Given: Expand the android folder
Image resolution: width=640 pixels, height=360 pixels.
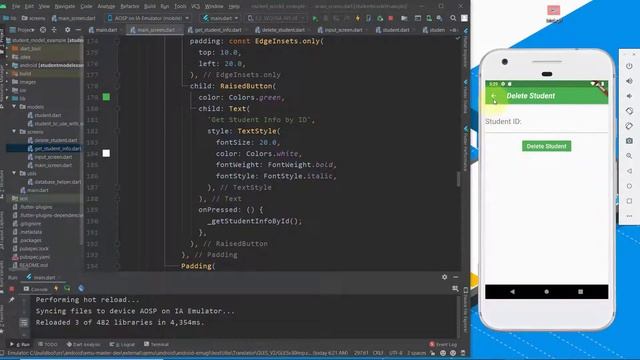Looking at the screenshot, I should pyautogui.click(x=7, y=65).
